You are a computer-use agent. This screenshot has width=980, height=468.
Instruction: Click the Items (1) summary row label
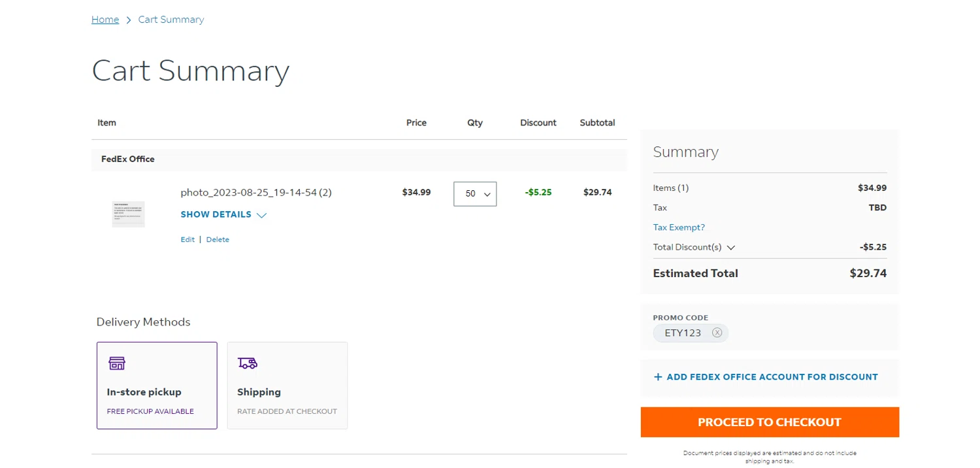[671, 188]
